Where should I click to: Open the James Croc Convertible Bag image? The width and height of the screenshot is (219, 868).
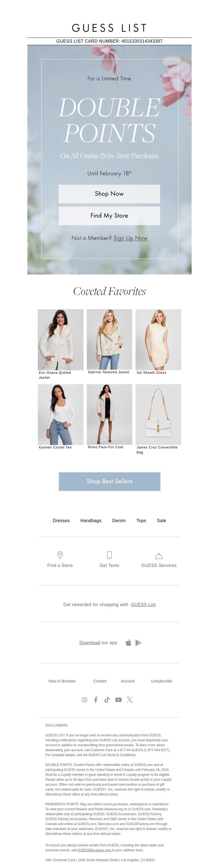click(x=158, y=415)
